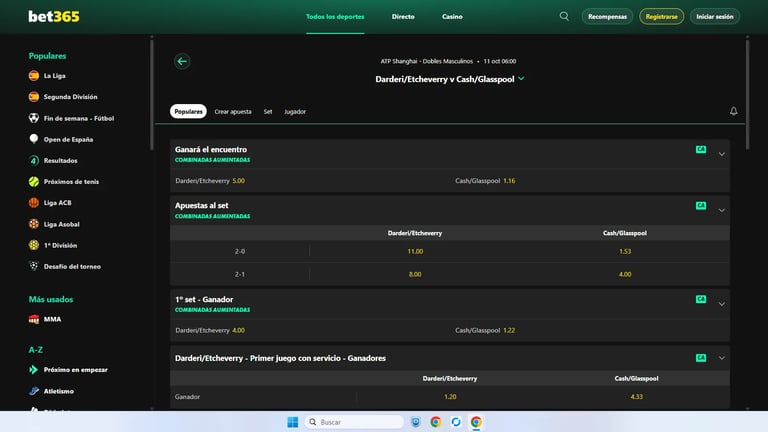Collapse the 1º set - Ganador market
This screenshot has width=768, height=432.
(721, 304)
